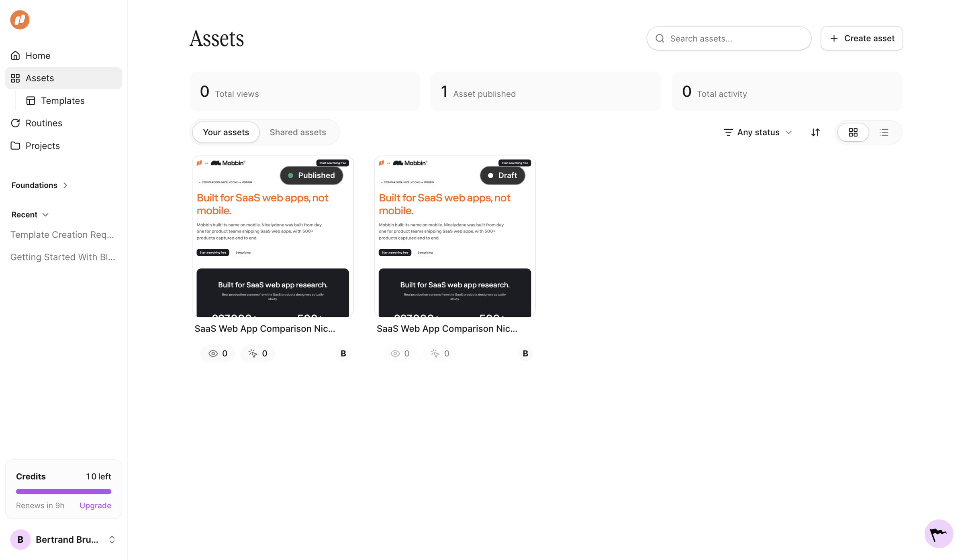This screenshot has height=560, width=964.
Task: Open Routines in sidebar
Action: coord(64,123)
